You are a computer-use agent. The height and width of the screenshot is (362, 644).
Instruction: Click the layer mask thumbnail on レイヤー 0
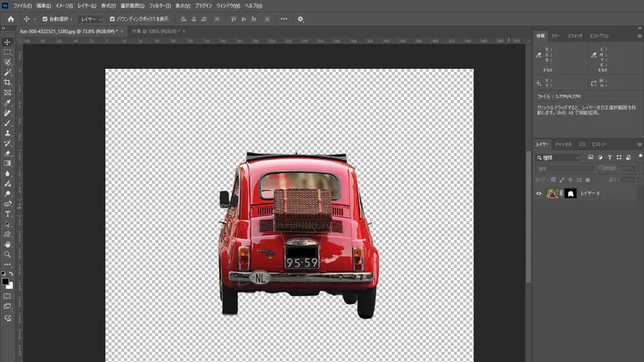coord(571,194)
